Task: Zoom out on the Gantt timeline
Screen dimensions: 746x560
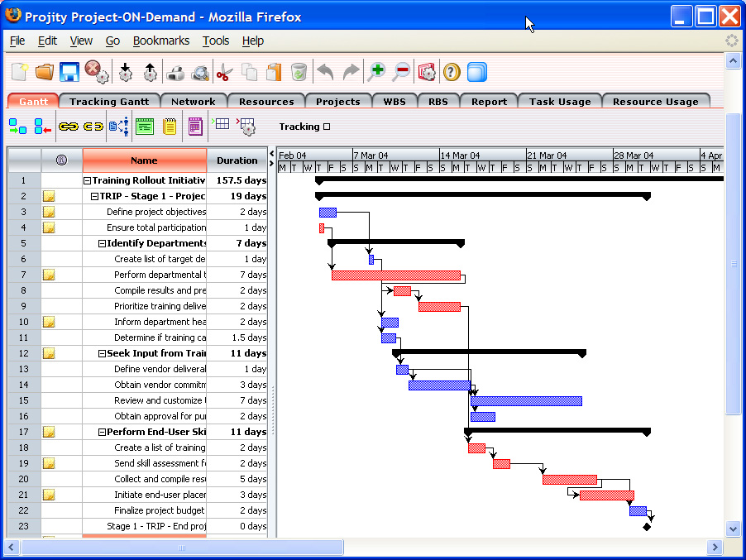Action: (x=402, y=72)
